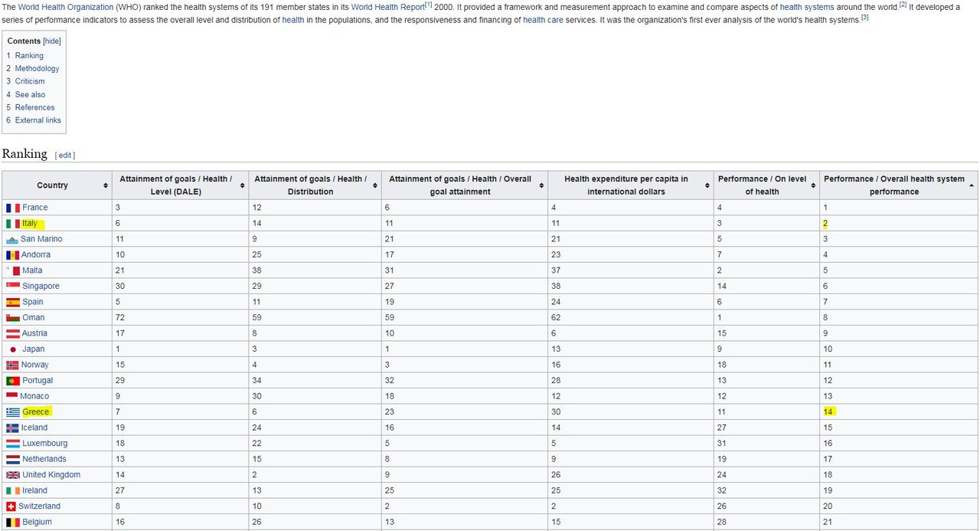Screen dimensions: 980x531
Task: Jump to References in Contents
Action: point(34,107)
